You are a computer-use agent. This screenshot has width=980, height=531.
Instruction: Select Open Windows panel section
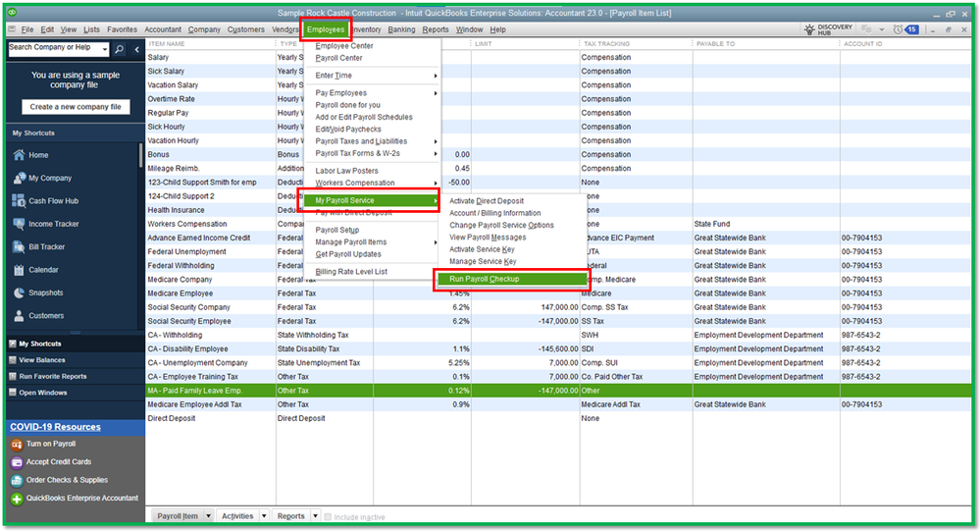75,393
